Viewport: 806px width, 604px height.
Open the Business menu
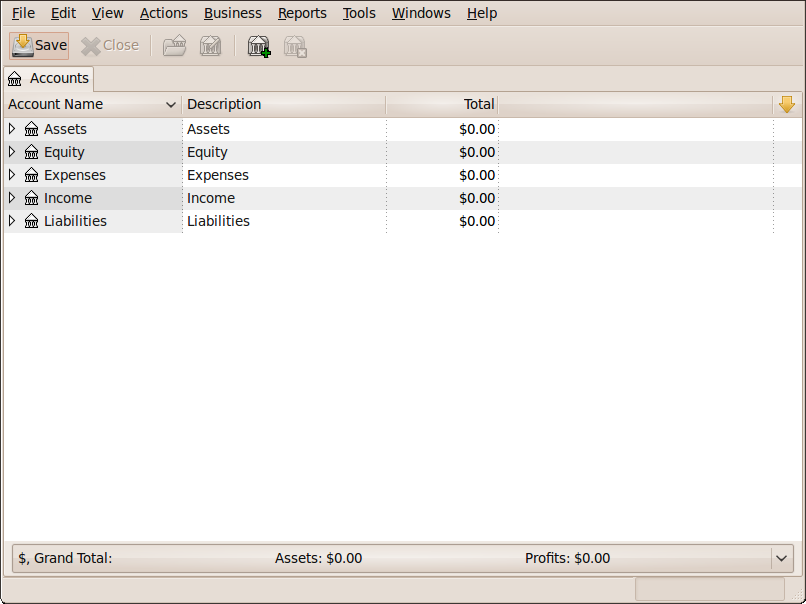point(232,13)
